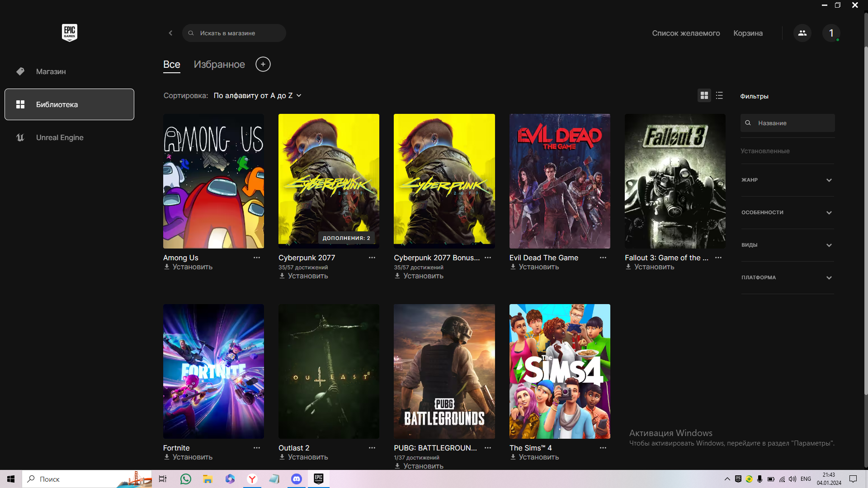Install Cyberpunk 2077 via Установить
The image size is (868, 488).
[303, 276]
